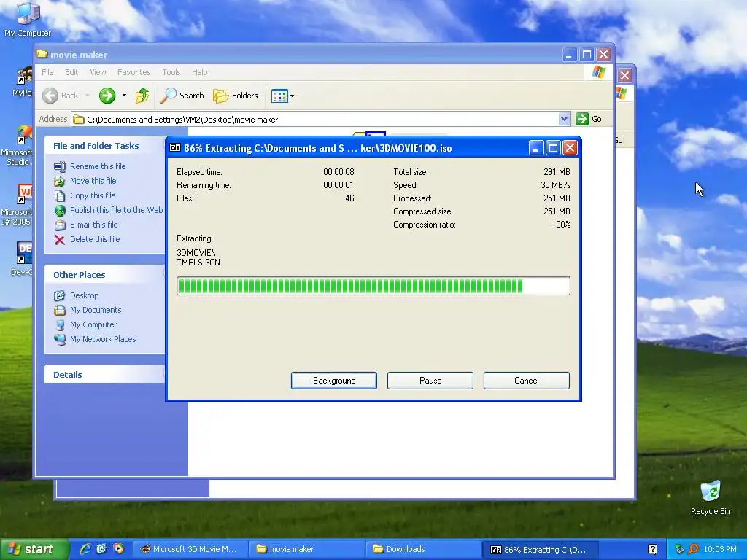Click the red Delete this file icon

pyautogui.click(x=60, y=239)
